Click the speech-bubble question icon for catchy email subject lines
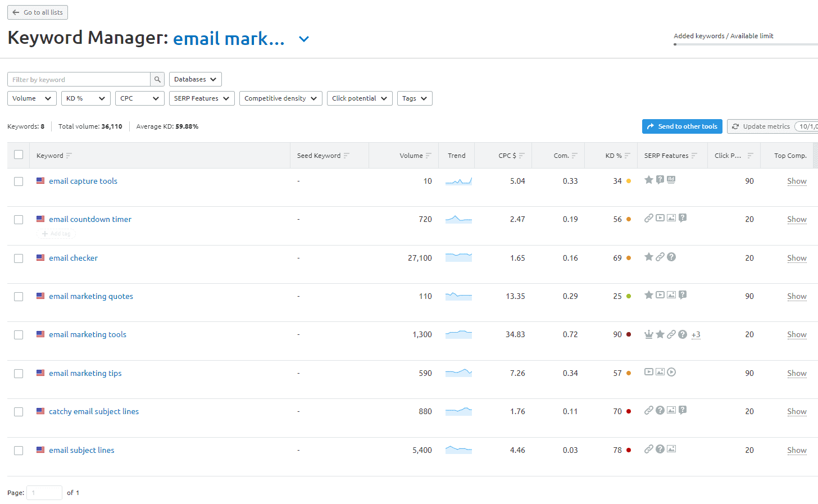Image resolution: width=818 pixels, height=504 pixels. 683,410
